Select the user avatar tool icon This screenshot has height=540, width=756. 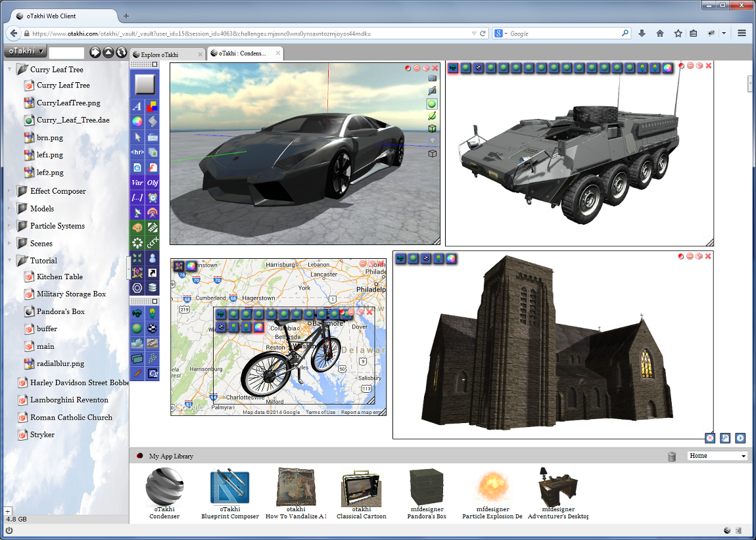153,258
